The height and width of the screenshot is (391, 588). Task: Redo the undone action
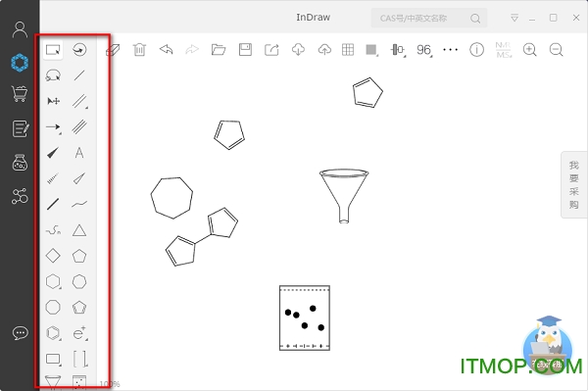[x=192, y=49]
